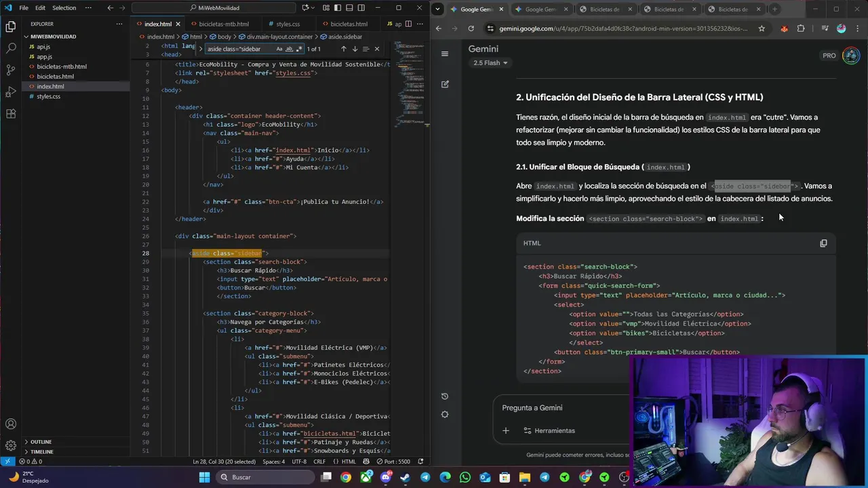This screenshot has height=488, width=868.
Task: Bookmark this page with star icon
Action: click(762, 28)
